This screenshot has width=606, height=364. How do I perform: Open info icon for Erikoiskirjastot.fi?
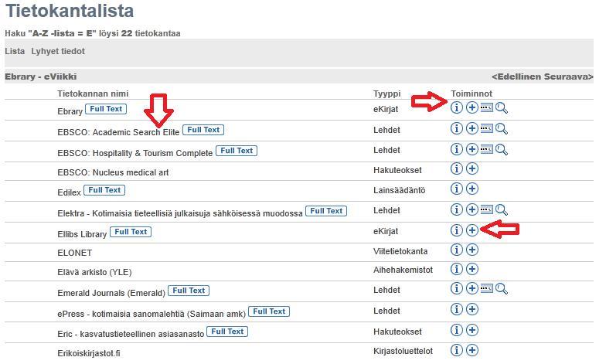456,350
